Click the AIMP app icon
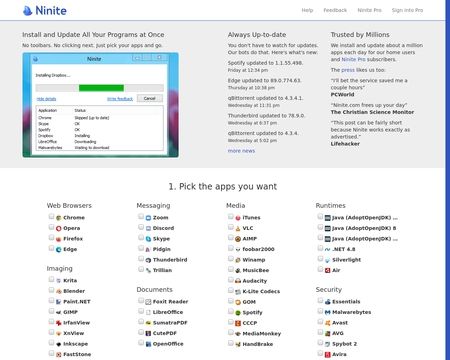The image size is (450, 360). coord(238,239)
